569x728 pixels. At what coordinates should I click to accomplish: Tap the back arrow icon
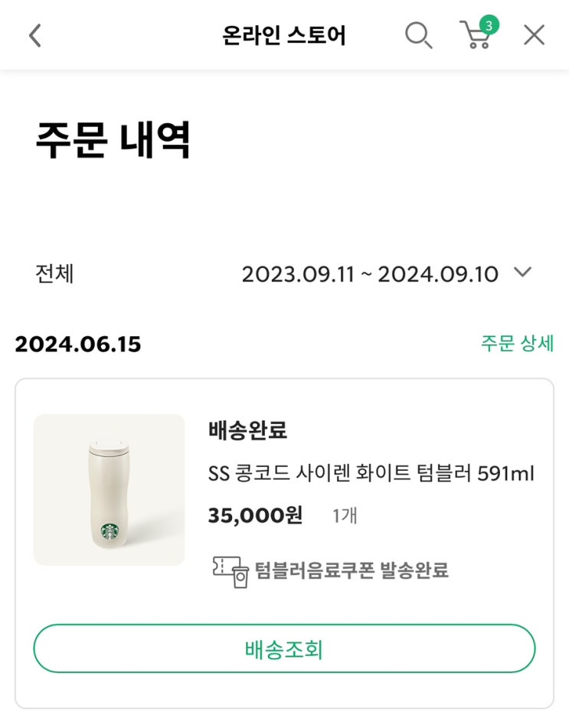(x=34, y=35)
